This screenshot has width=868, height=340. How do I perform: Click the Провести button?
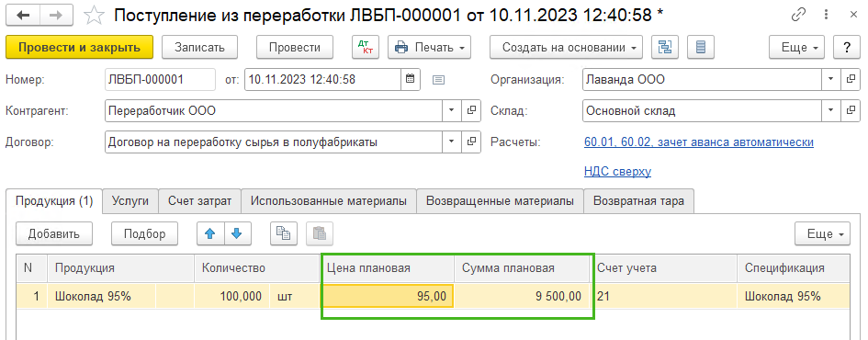295,47
